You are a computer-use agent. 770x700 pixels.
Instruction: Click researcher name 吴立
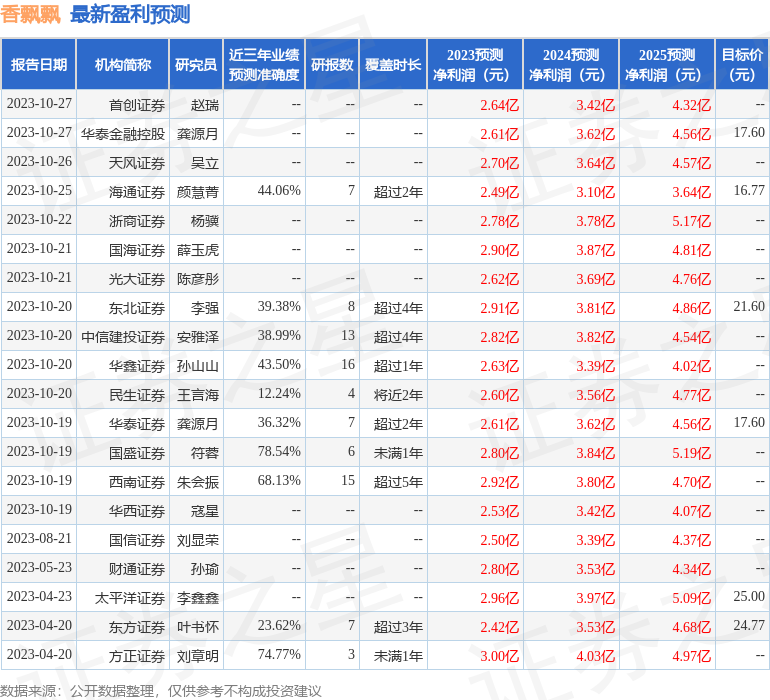pos(205,163)
